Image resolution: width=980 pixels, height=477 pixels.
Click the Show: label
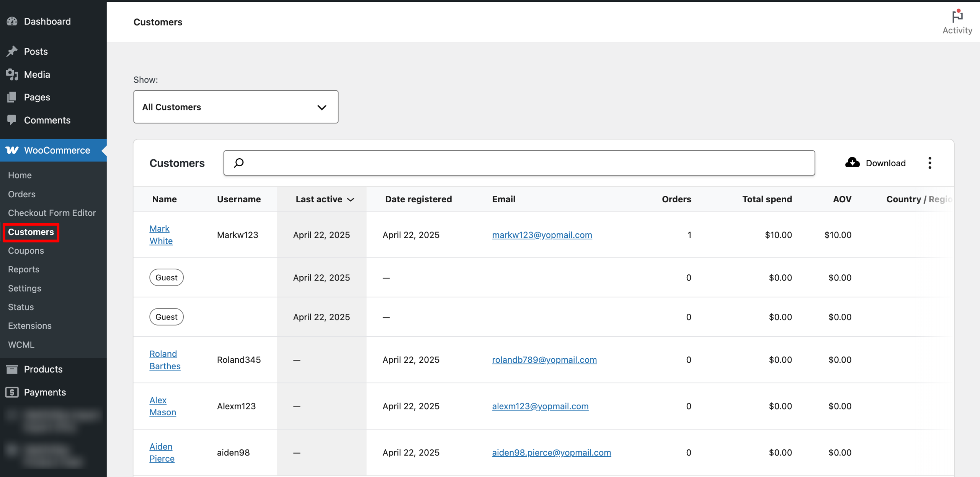click(145, 80)
